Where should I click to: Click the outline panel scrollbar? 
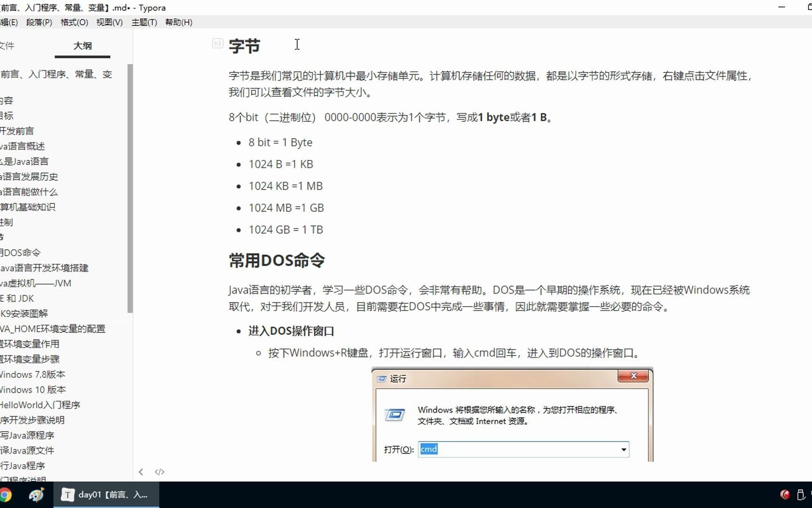click(x=130, y=188)
